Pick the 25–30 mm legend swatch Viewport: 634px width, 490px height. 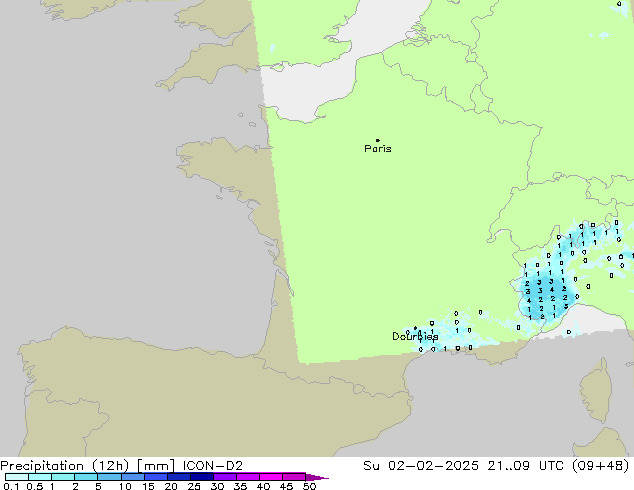(x=201, y=477)
